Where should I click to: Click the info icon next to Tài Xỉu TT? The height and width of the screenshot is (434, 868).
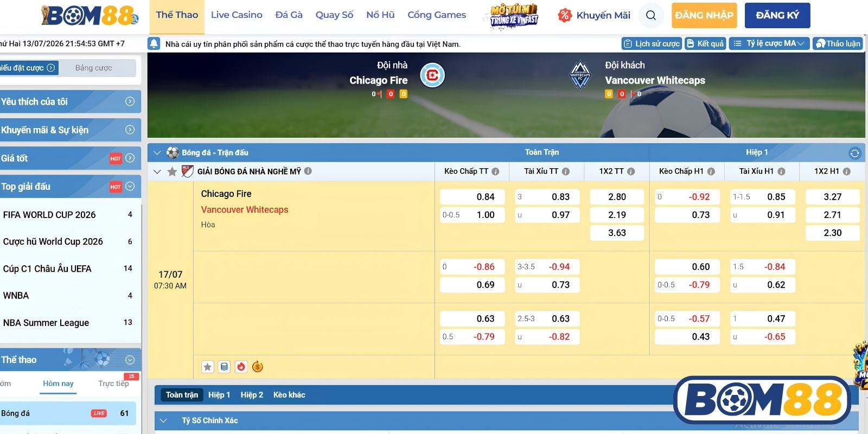(566, 171)
